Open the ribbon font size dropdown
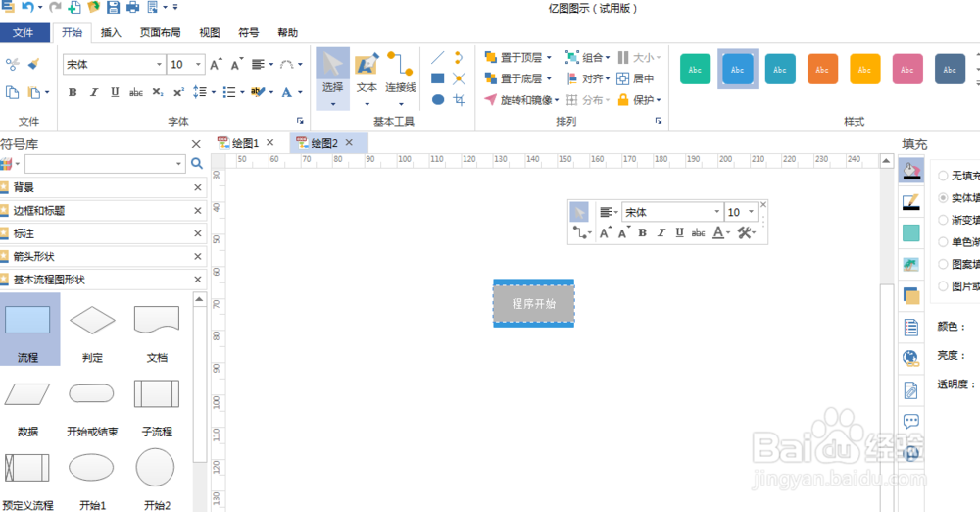 coord(198,64)
